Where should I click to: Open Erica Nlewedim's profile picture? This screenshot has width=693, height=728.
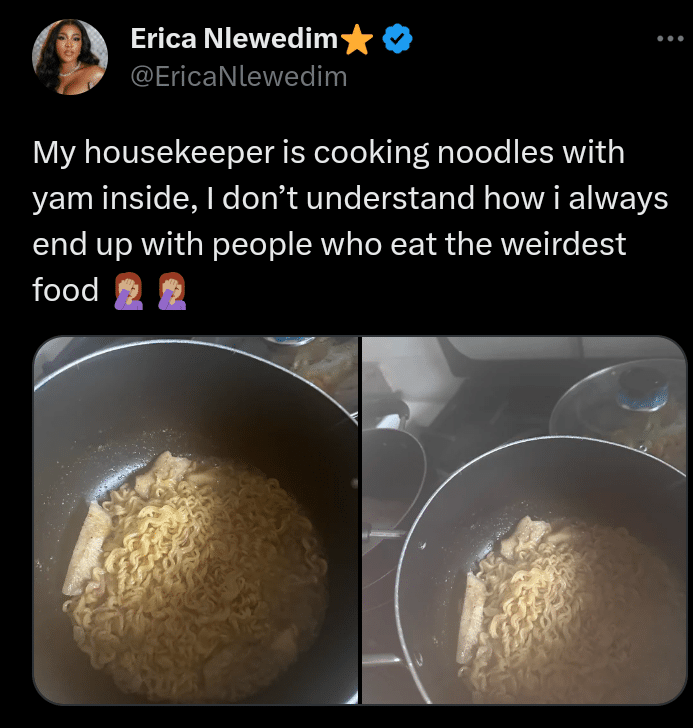tap(70, 57)
